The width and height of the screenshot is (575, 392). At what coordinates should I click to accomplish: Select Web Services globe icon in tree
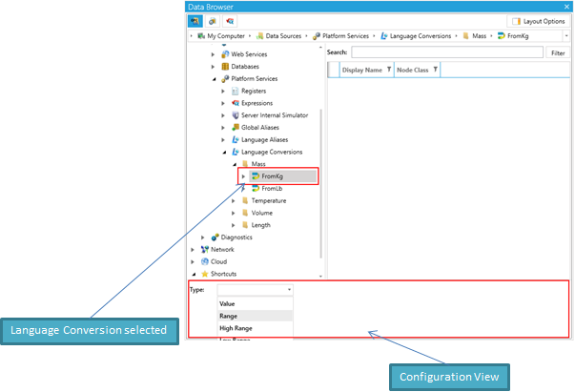coord(225,54)
